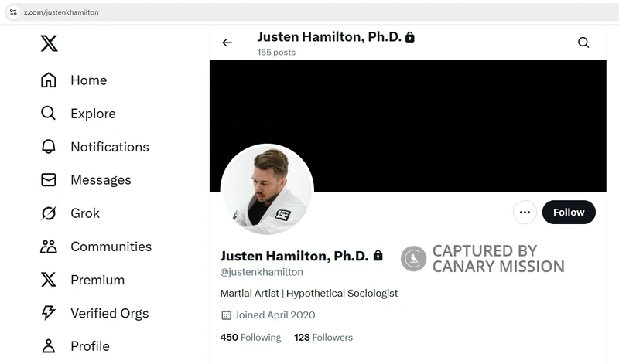This screenshot has height=364, width=619.
Task: Select the Explore magnifier icon
Action: (48, 113)
